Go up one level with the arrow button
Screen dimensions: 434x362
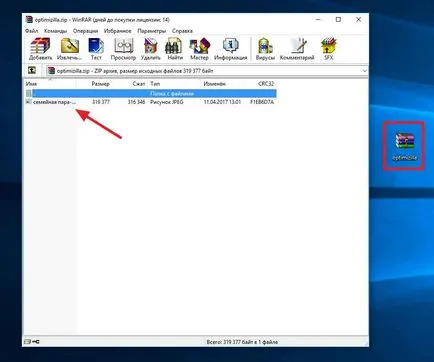[32, 70]
